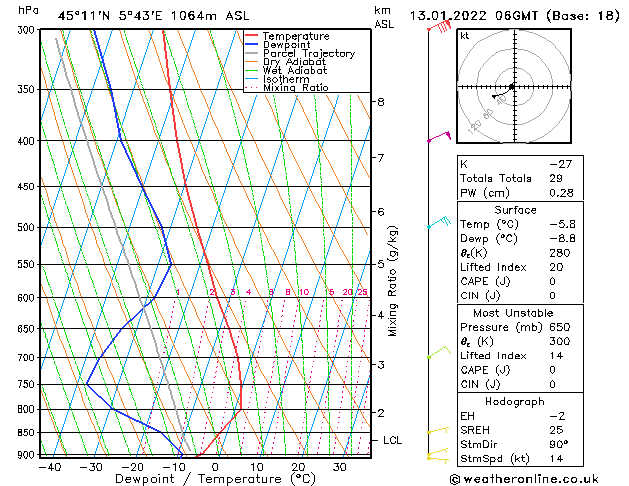
Task: Click the red wind barb at 300 hPa
Action: point(440,26)
